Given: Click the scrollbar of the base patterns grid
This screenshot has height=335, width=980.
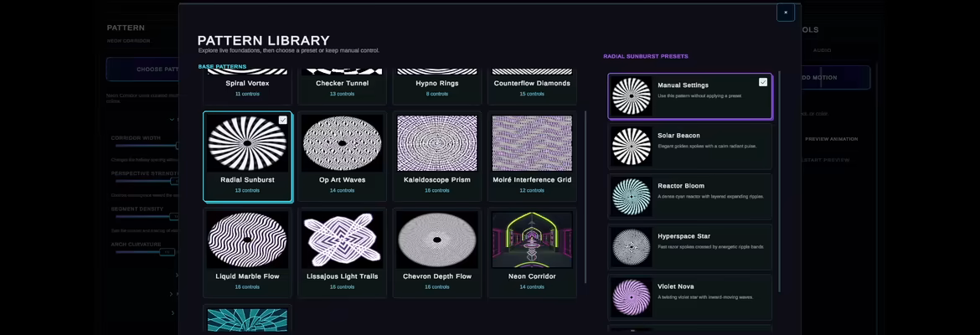Looking at the screenshot, I should tap(585, 197).
